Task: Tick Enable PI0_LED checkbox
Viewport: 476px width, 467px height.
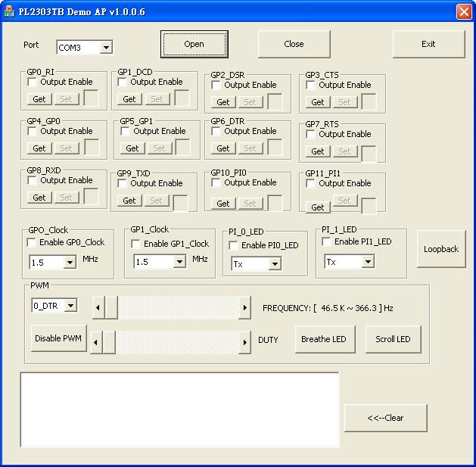Action: pyautogui.click(x=233, y=245)
